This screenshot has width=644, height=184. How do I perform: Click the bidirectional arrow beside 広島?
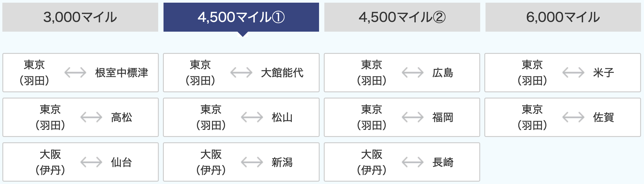tap(412, 72)
